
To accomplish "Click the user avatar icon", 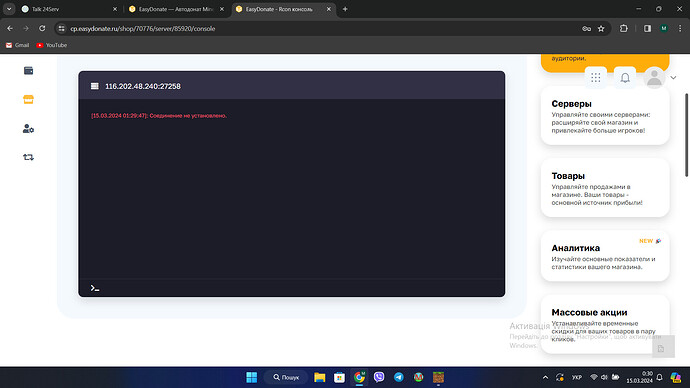I will coord(654,78).
